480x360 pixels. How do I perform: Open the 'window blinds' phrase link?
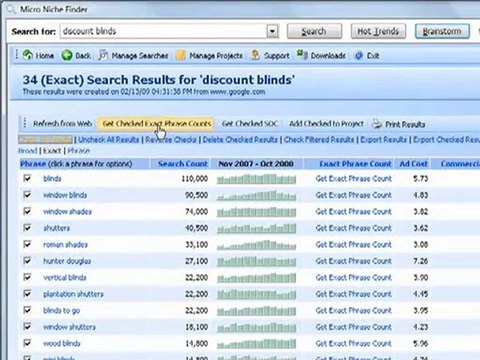(x=65, y=195)
